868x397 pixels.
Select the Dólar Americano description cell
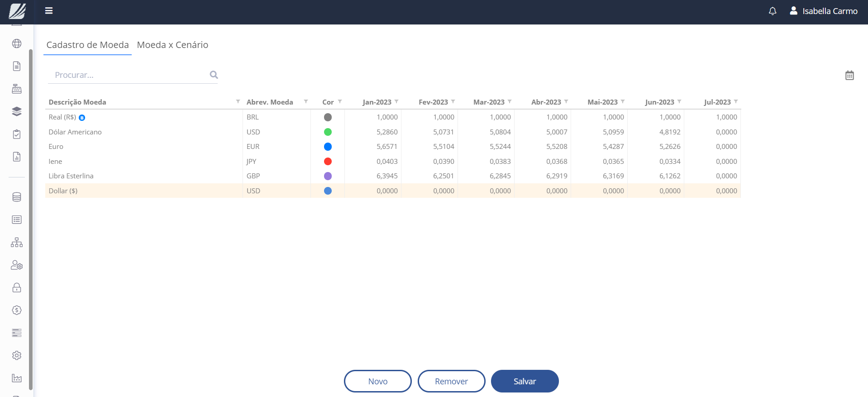click(144, 132)
